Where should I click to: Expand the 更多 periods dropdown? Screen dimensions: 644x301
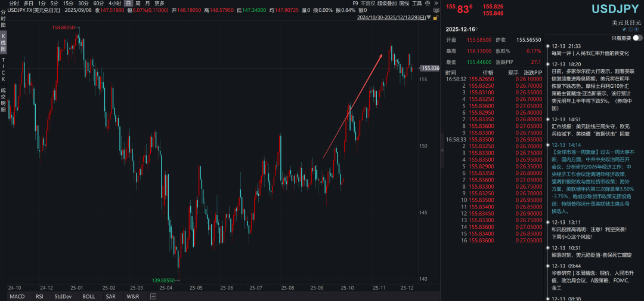159,3
